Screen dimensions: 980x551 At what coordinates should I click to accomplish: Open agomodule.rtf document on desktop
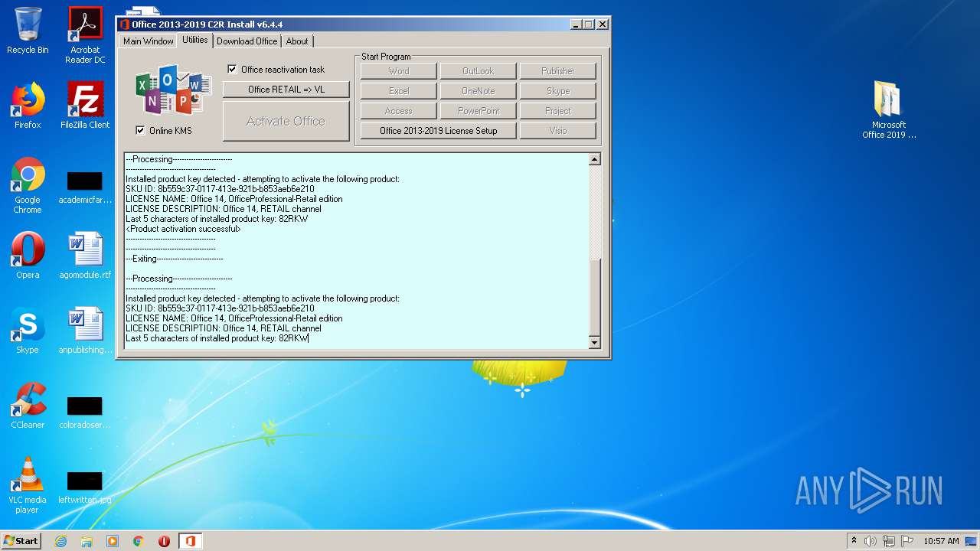[x=85, y=256]
